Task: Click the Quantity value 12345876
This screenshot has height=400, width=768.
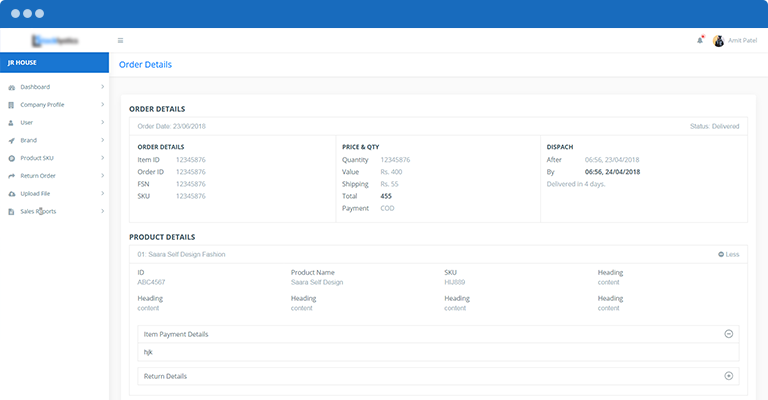Action: (395, 160)
